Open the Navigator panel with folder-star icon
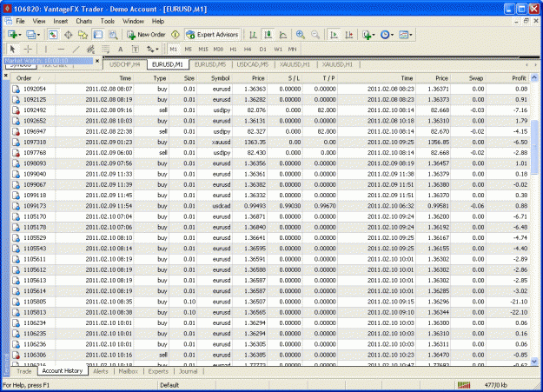This screenshot has height=392, width=543. click(83, 35)
